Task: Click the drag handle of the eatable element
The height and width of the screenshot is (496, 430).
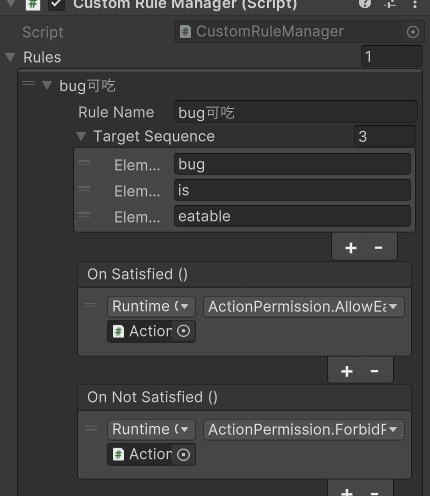Action: click(84, 215)
